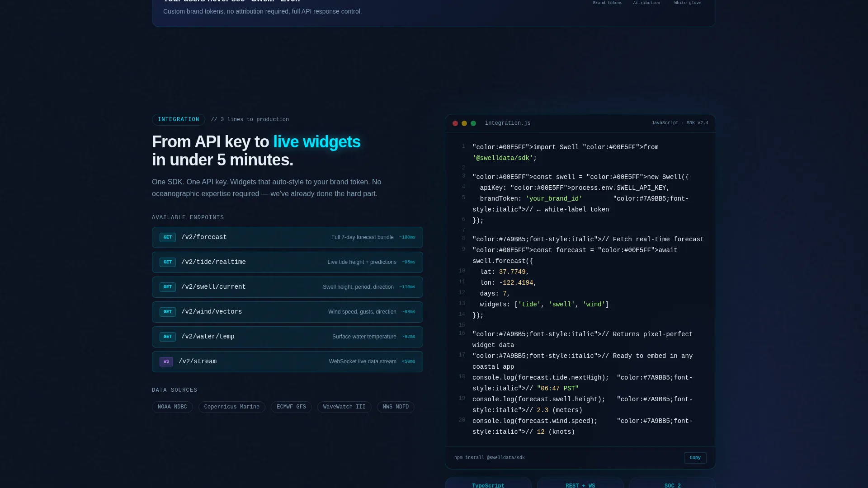Click the GET badge for /v2/forecast
The image size is (868, 488).
click(x=168, y=238)
